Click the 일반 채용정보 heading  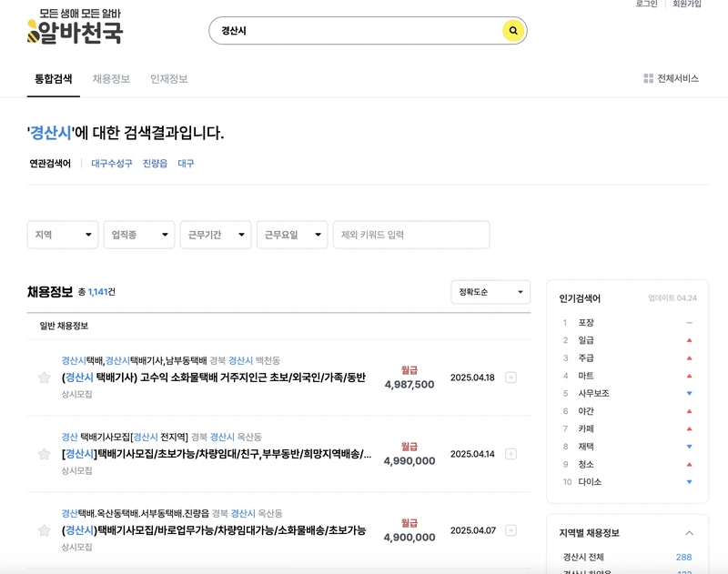(x=64, y=326)
